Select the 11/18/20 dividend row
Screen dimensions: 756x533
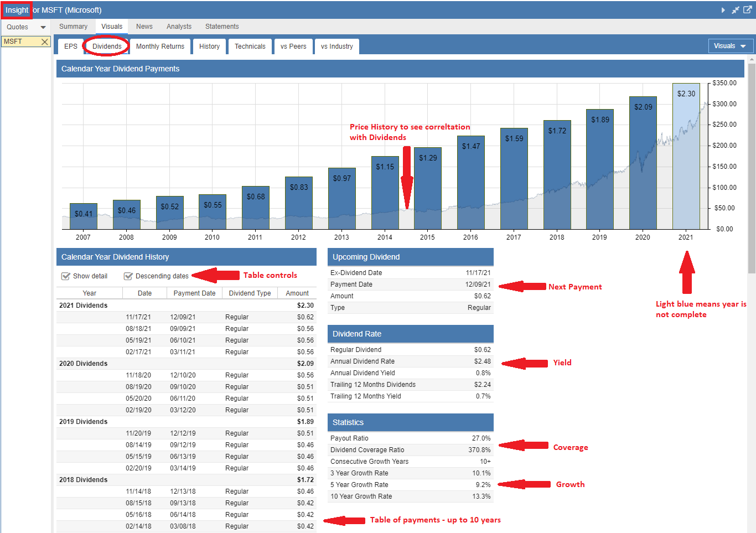coord(187,375)
